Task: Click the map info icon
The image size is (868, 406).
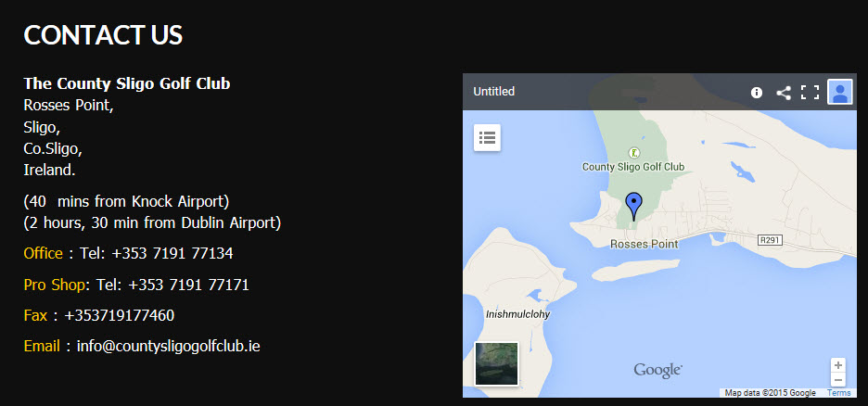Action: point(757,92)
